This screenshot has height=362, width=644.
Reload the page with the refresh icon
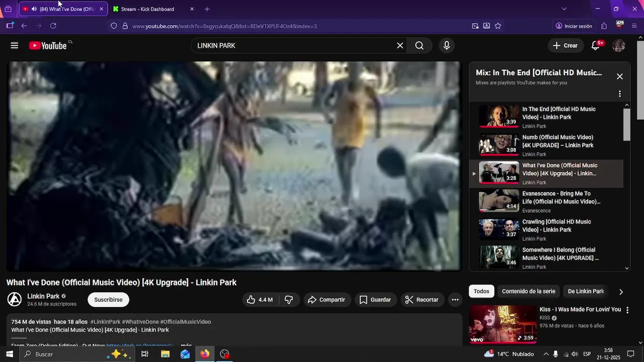coord(53,26)
